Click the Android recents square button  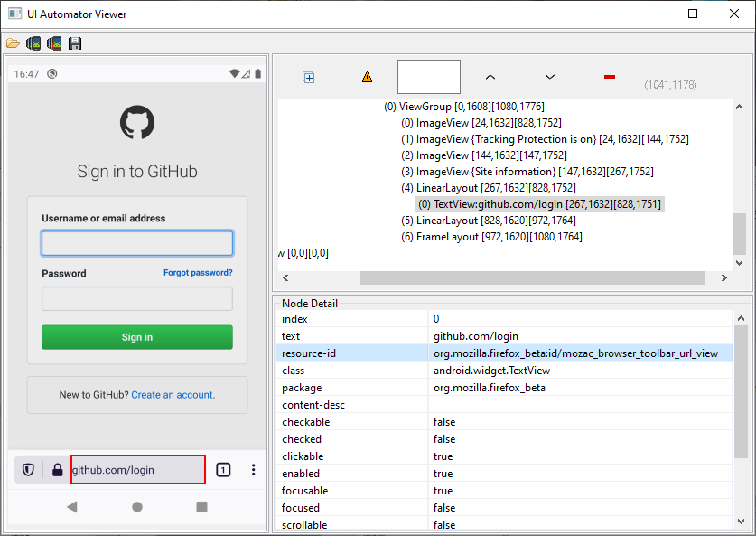(202, 506)
